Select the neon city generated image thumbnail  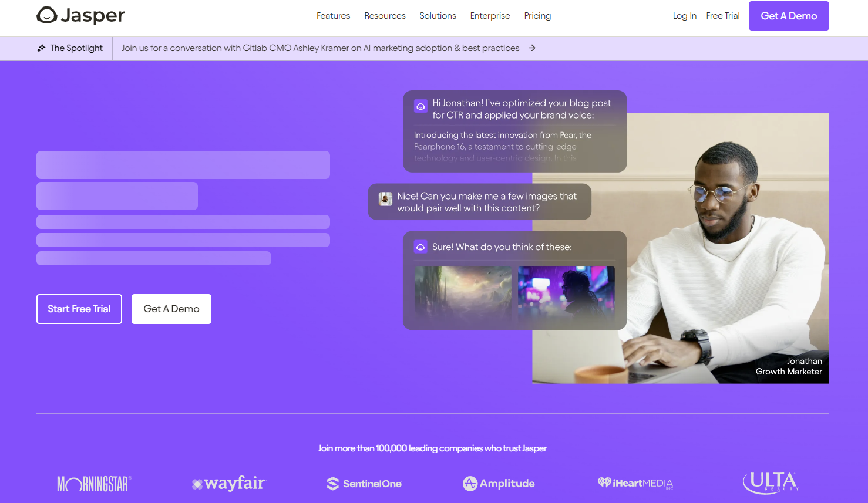(x=566, y=292)
